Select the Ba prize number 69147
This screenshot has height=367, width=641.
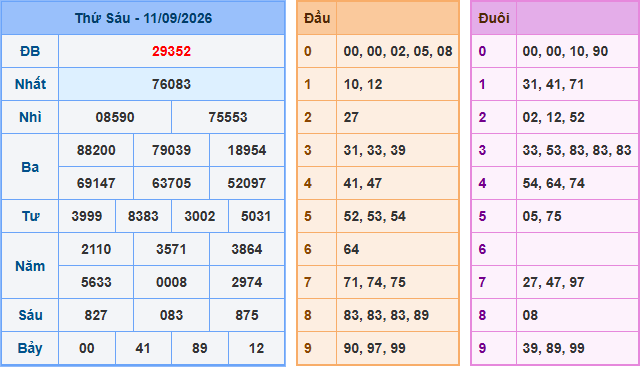pos(96,183)
